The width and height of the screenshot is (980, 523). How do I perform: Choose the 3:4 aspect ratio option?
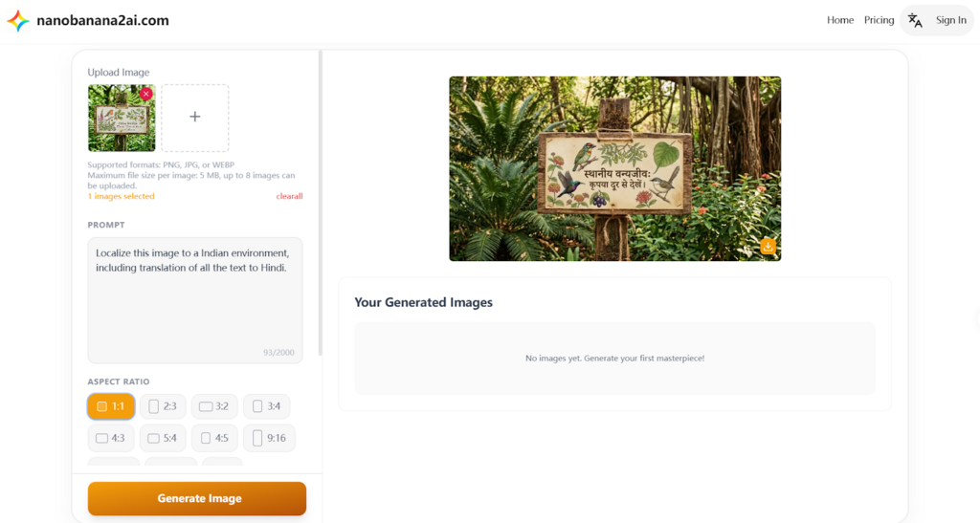(x=266, y=406)
